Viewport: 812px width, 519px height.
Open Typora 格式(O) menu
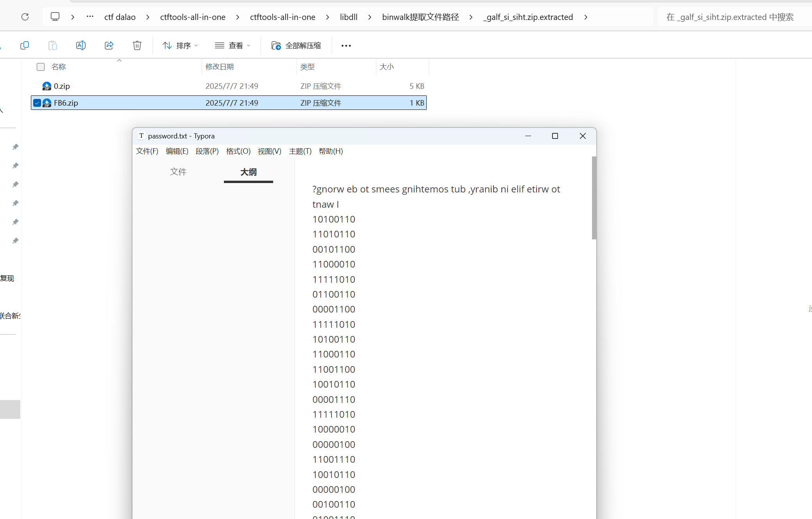pos(238,151)
